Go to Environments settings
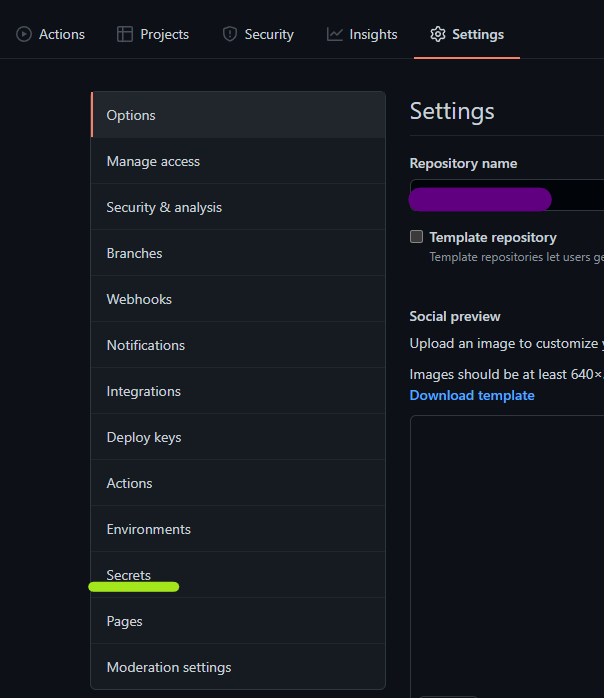Screen dimensions: 604x698 148,529
